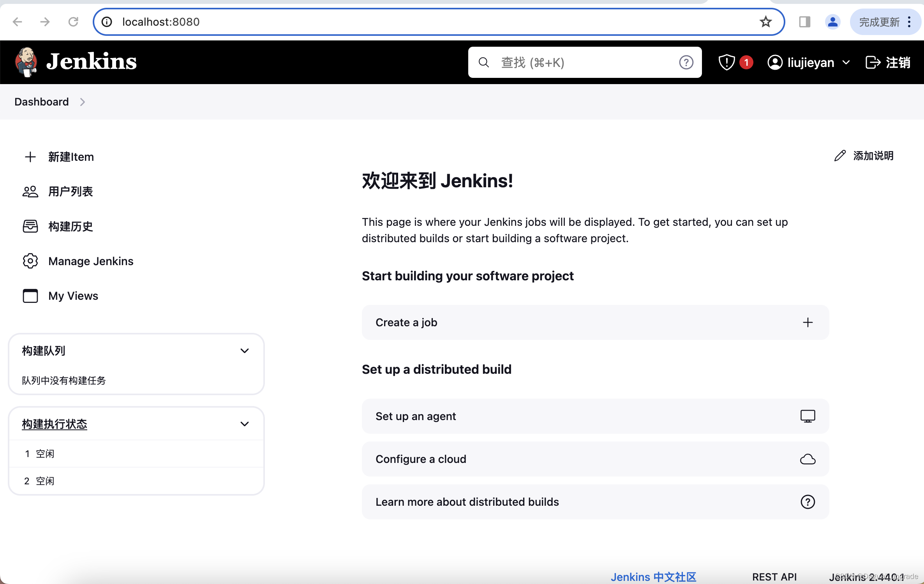
Task: Expand the liujieyan user dropdown chevron
Action: (846, 63)
